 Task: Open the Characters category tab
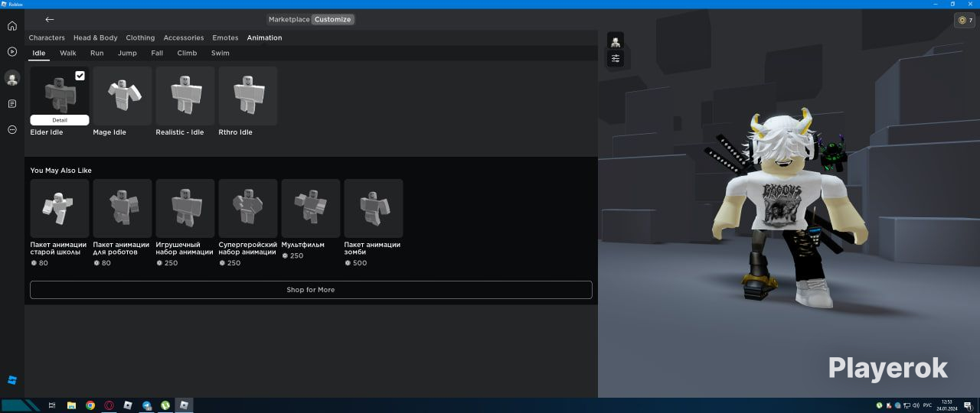pyautogui.click(x=47, y=37)
